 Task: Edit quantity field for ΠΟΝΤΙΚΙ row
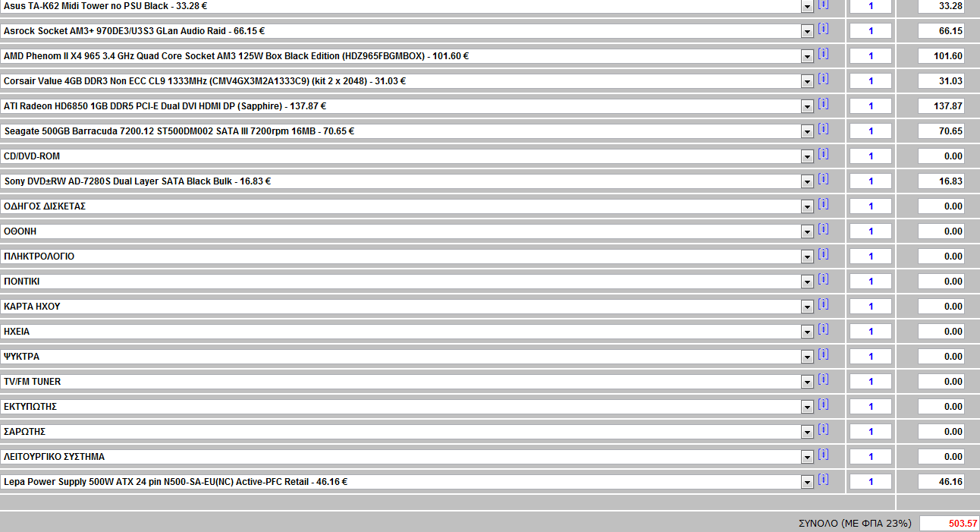pyautogui.click(x=871, y=282)
